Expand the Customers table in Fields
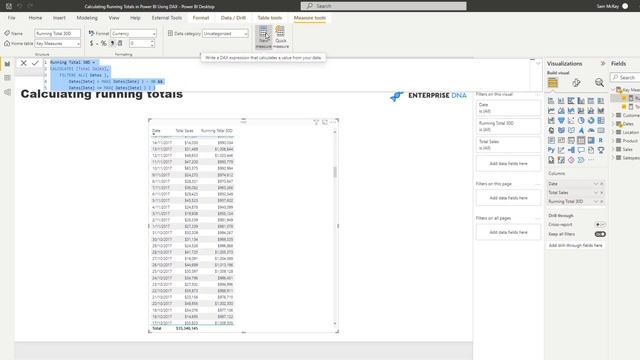Image resolution: width=640 pixels, height=360 pixels. (x=613, y=116)
